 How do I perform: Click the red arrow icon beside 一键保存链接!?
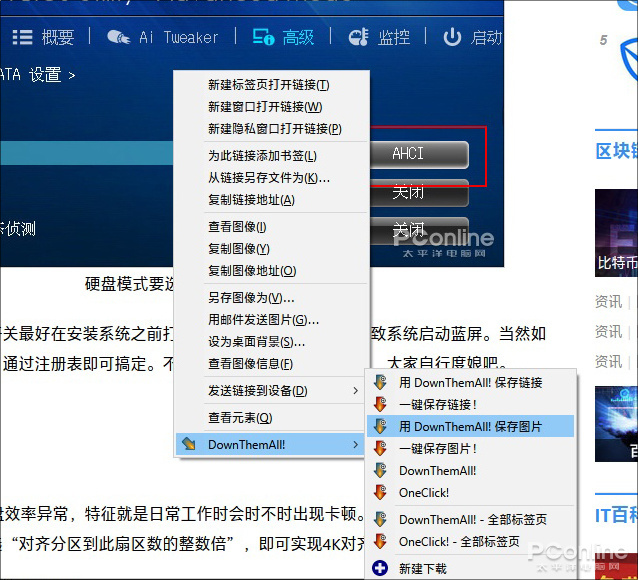(x=380, y=405)
